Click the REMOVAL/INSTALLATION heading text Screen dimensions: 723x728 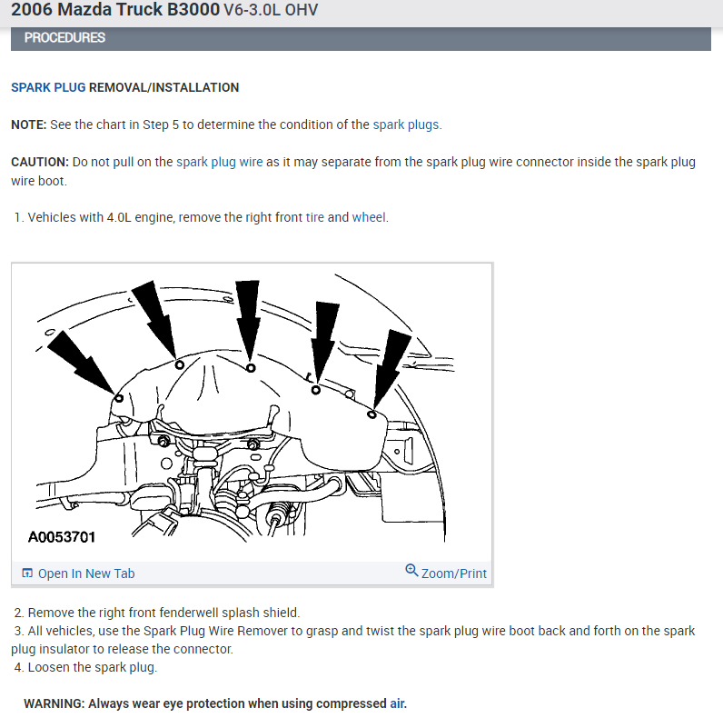[x=163, y=87]
